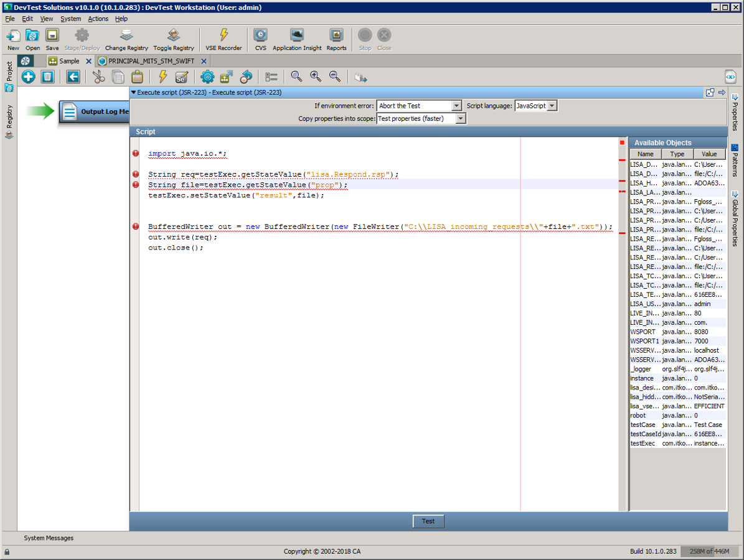The image size is (744, 560).
Task: Click the pop-out window icon in script header
Action: coord(710,93)
